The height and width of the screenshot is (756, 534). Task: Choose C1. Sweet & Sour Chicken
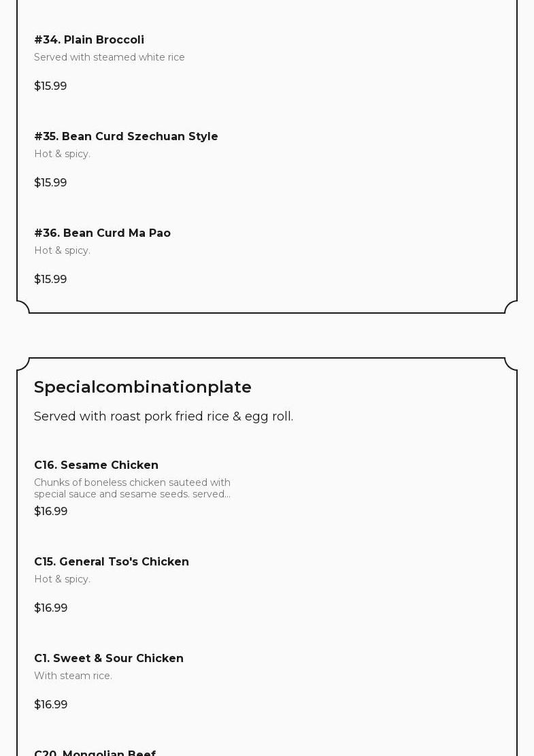(x=109, y=658)
